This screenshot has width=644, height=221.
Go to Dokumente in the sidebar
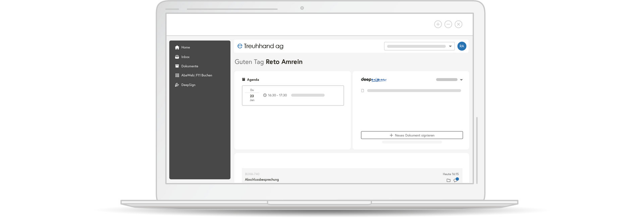click(x=186, y=66)
